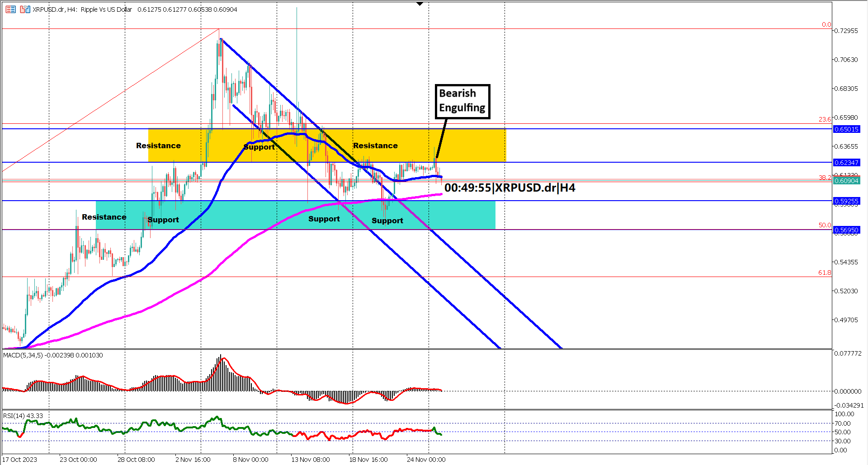Screen dimensions: 868x465
Task: Click the OHLC data window icon
Action: pyautogui.click(x=10, y=9)
